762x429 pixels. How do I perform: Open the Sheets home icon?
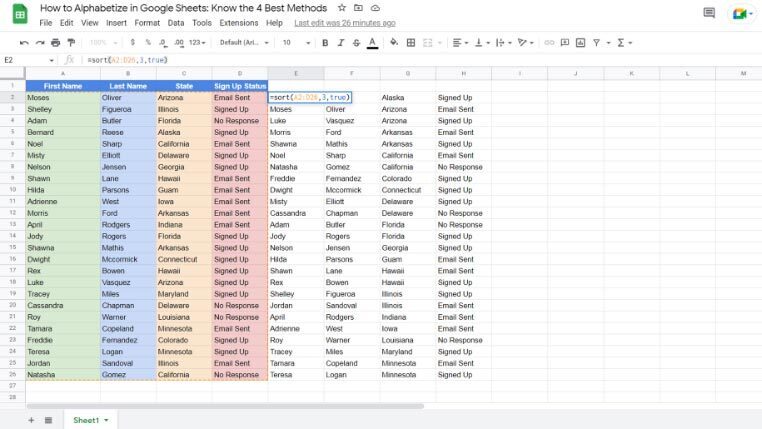[20, 14]
